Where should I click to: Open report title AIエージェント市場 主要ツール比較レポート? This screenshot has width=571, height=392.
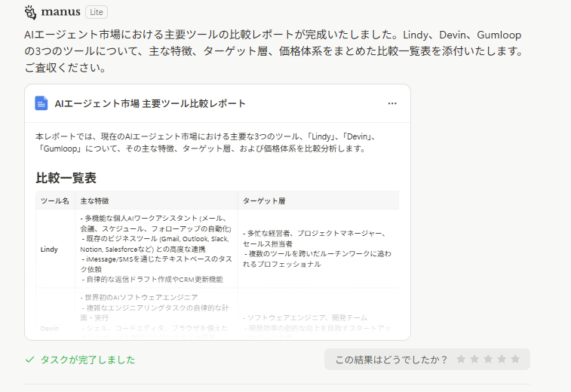(x=150, y=104)
